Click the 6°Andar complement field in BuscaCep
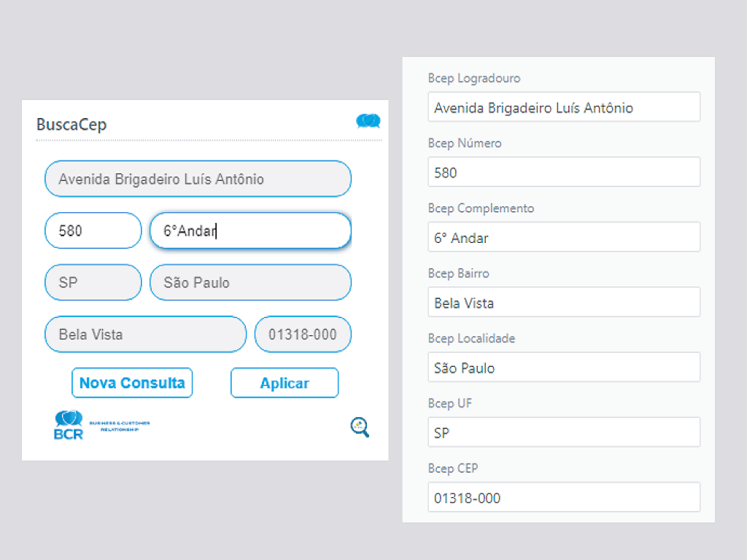This screenshot has width=747, height=560. [250, 231]
